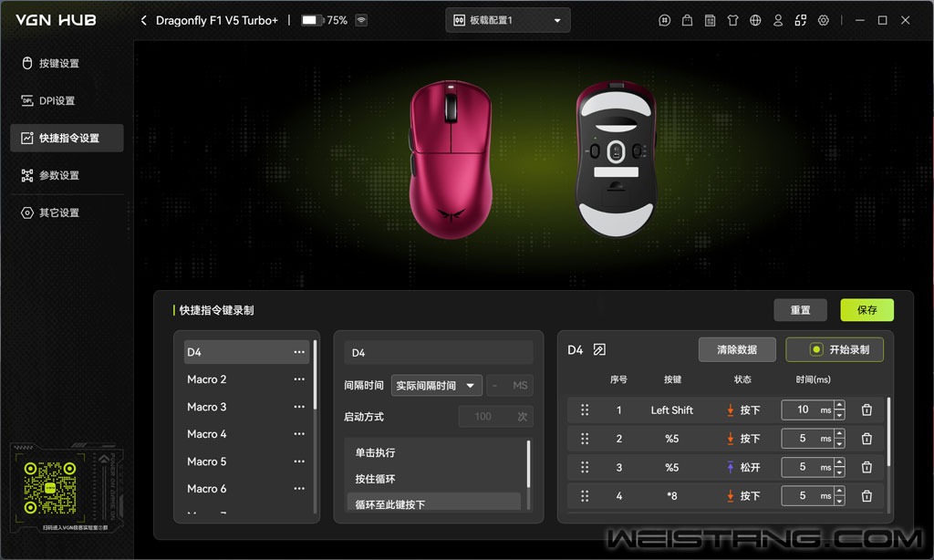Go back using the arrow beside Dragonfly F1 V5 Turbo+
Viewport: 934px width, 560px height.
tap(143, 20)
